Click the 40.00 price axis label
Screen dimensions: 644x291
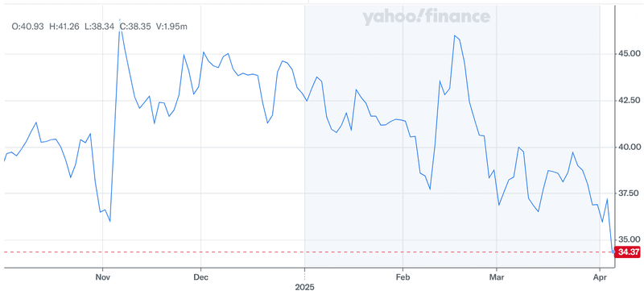[628, 147]
